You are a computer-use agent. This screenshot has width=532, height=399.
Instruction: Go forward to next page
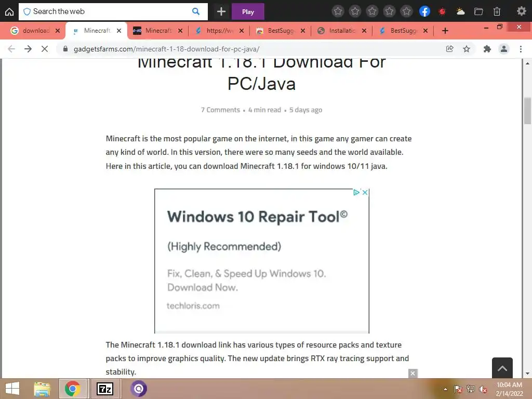28,49
